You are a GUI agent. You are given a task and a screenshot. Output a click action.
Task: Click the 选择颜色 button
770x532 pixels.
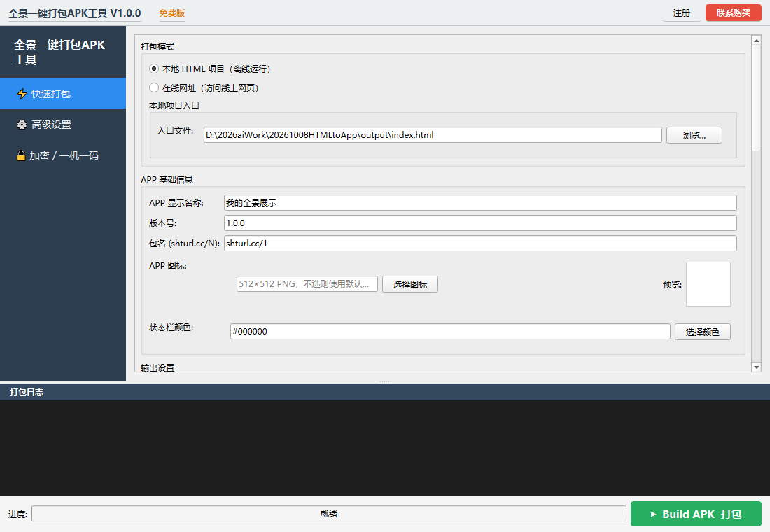[702, 332]
